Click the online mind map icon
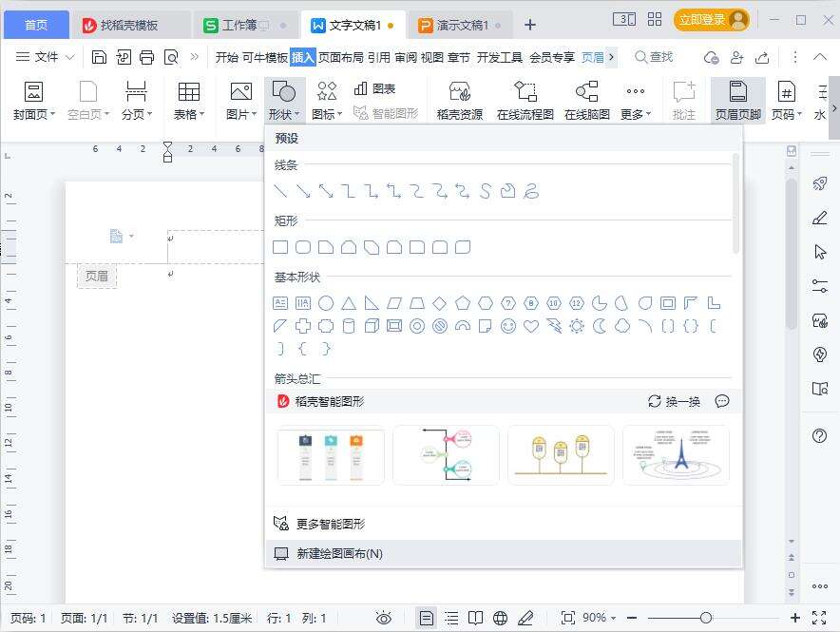The image size is (840, 632). click(586, 101)
